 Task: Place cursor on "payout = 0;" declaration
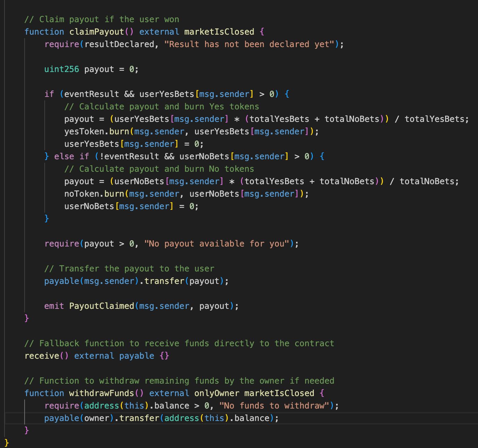point(112,69)
